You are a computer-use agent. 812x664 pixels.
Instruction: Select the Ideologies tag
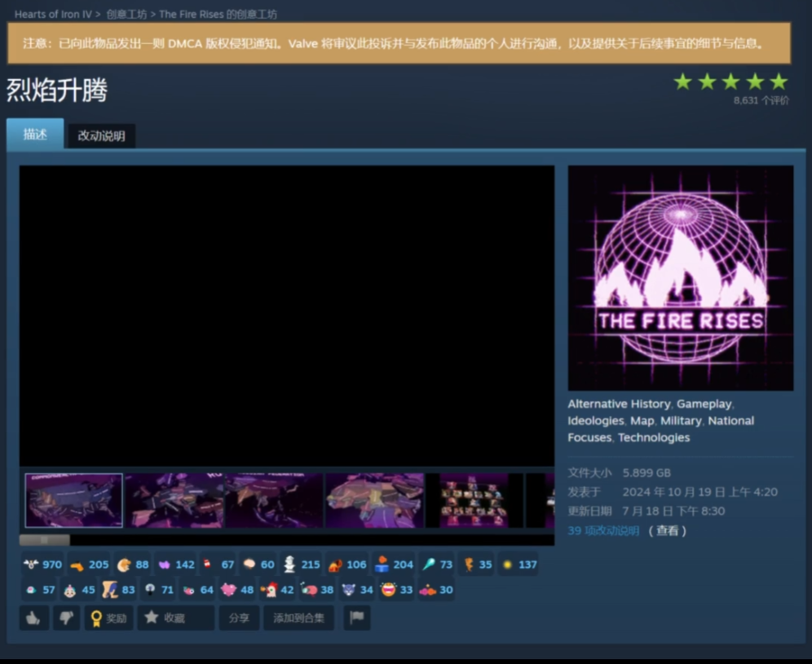pos(595,421)
